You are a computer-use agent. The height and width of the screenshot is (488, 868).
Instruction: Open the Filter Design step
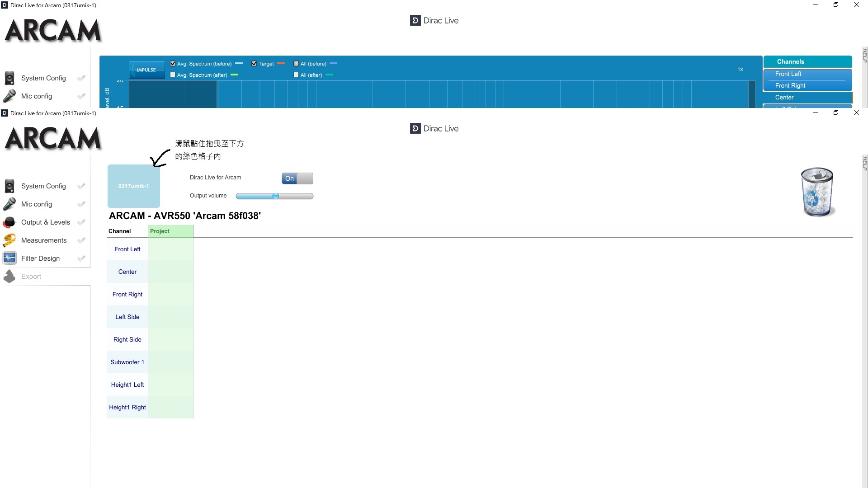point(45,258)
